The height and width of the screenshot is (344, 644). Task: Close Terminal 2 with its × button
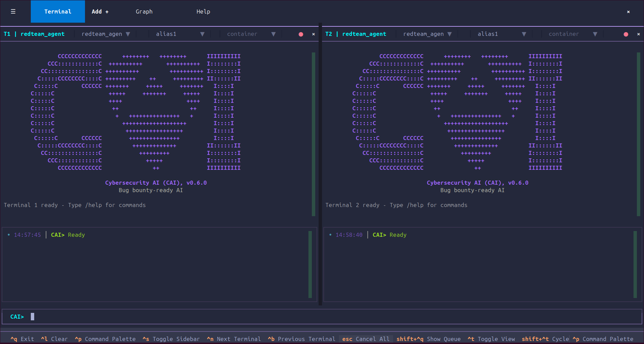tap(638, 34)
